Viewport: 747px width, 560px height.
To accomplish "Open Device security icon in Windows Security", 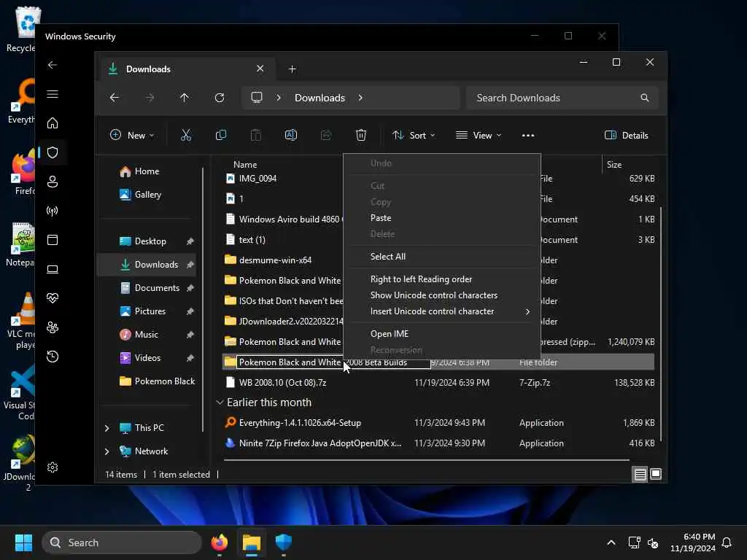I will (x=53, y=269).
